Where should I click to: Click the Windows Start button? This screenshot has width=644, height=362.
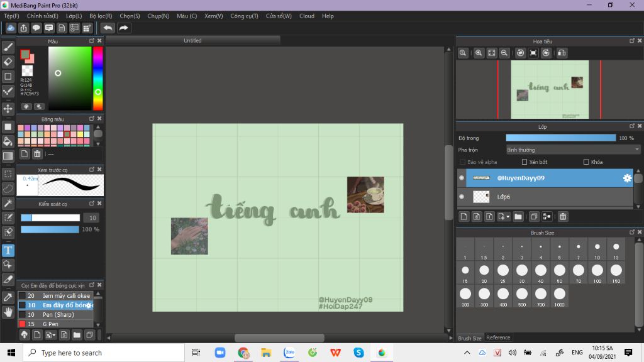(11, 353)
